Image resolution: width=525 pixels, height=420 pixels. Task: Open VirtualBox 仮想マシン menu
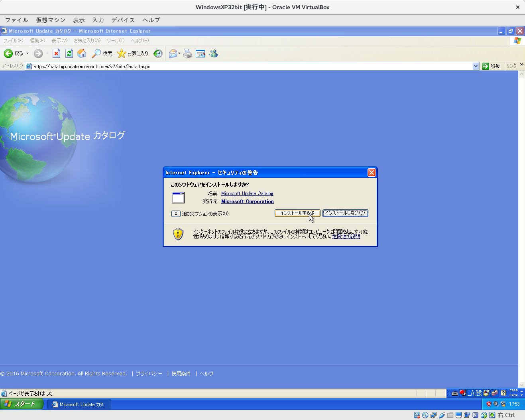pos(51,20)
